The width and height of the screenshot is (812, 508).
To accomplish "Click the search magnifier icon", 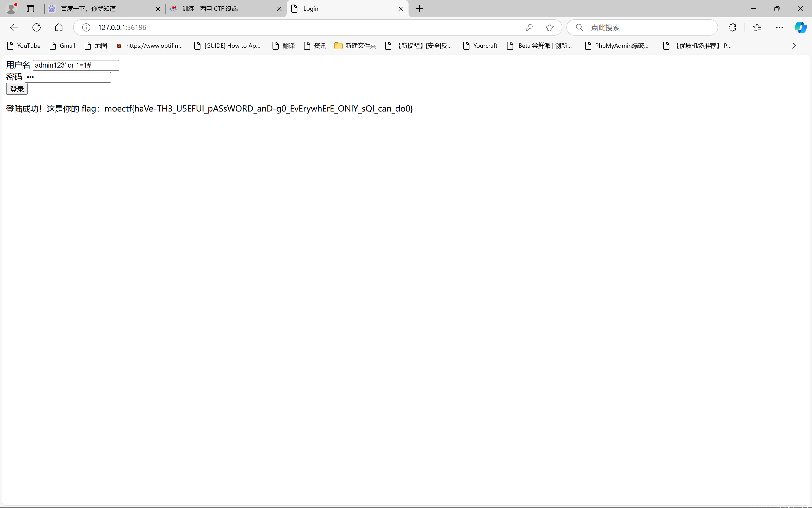I will point(580,27).
